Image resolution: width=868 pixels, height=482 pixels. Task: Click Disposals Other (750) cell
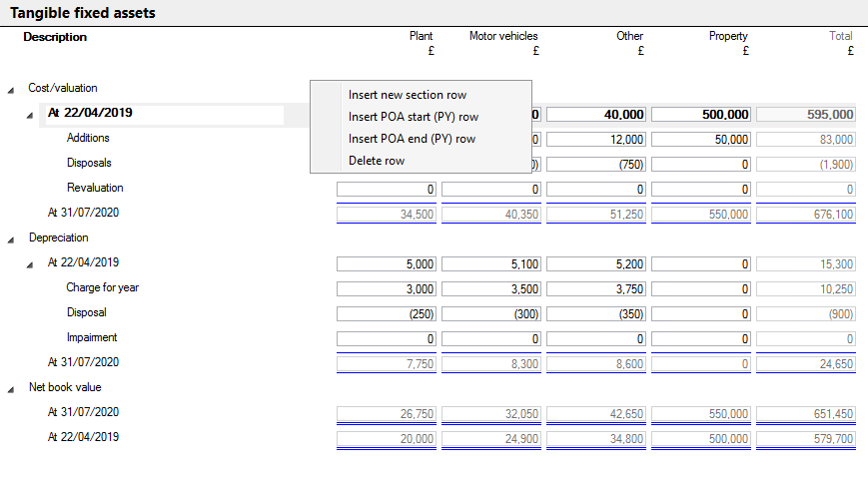point(596,165)
